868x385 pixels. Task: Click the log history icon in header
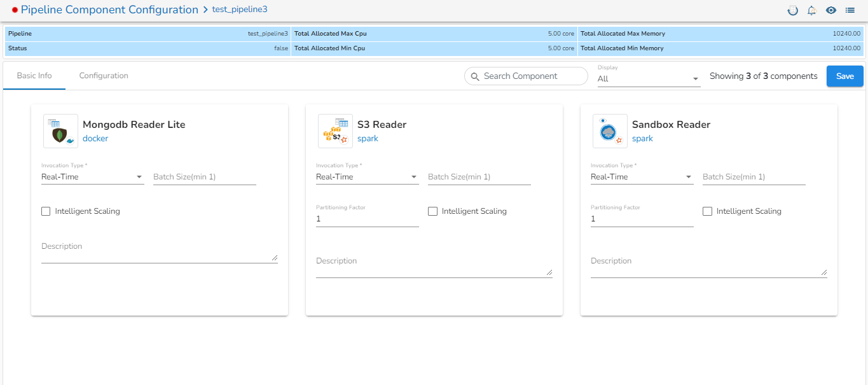point(792,10)
